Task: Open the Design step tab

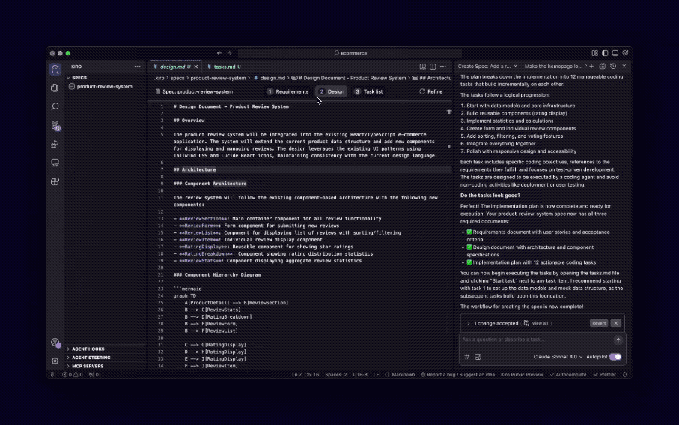Action: pos(331,92)
